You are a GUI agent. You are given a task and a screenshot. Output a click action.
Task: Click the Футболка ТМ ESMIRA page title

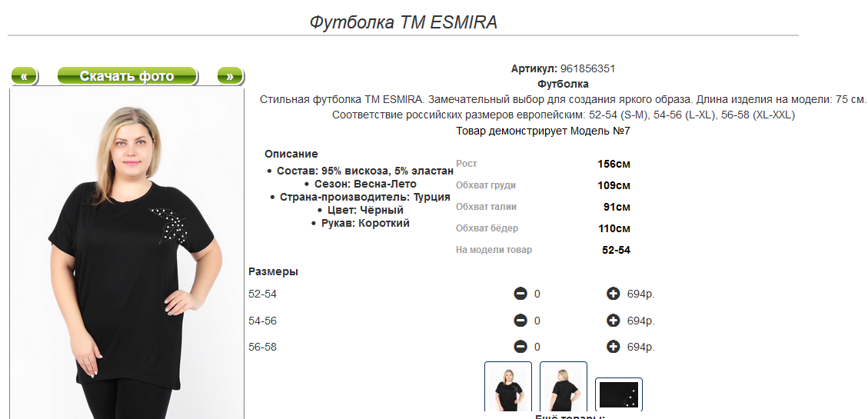(404, 22)
